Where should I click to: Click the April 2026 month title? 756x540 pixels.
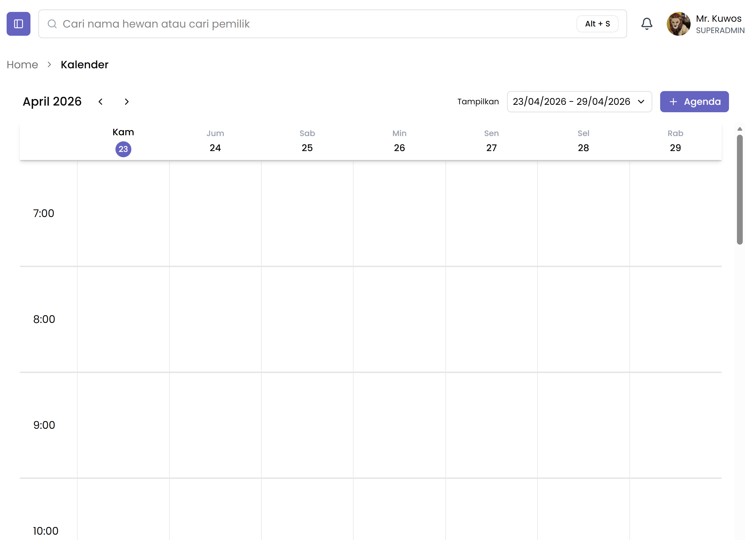click(x=52, y=101)
